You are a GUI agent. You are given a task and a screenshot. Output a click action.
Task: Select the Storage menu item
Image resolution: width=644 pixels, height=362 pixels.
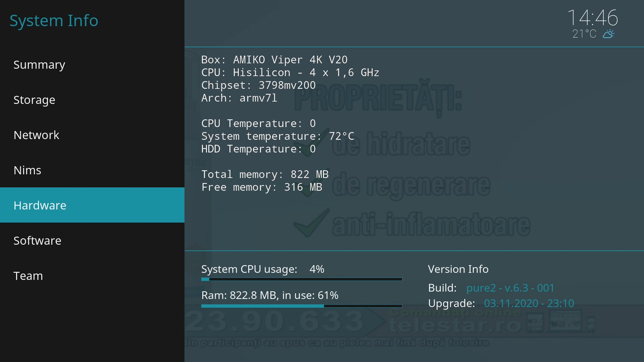[x=34, y=100]
